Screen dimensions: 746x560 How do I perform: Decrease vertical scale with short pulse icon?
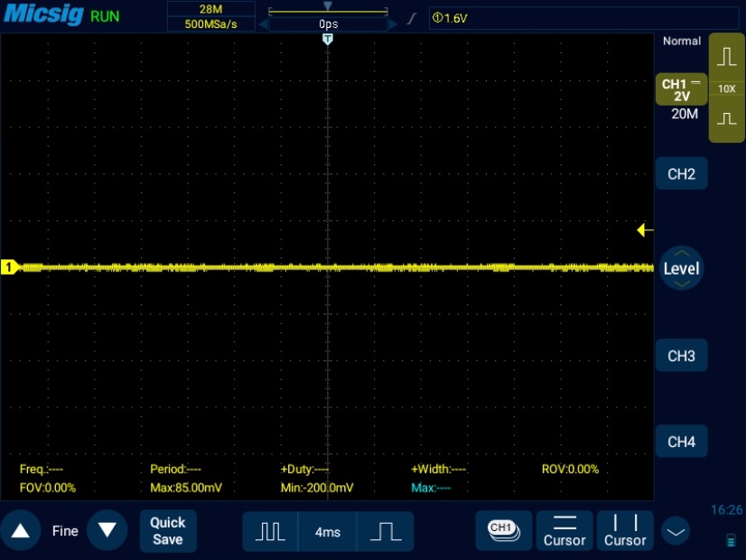[726, 118]
